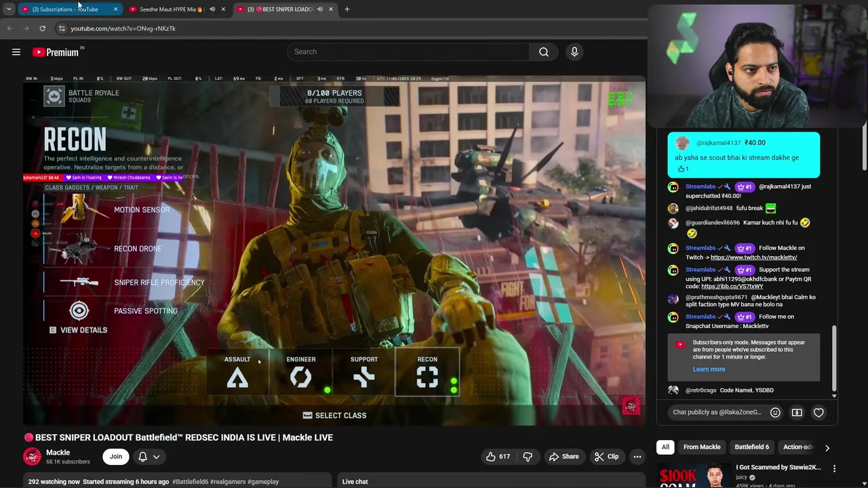Open the emoji picker in chat
Viewport: 868px width, 488px height.
(x=775, y=412)
